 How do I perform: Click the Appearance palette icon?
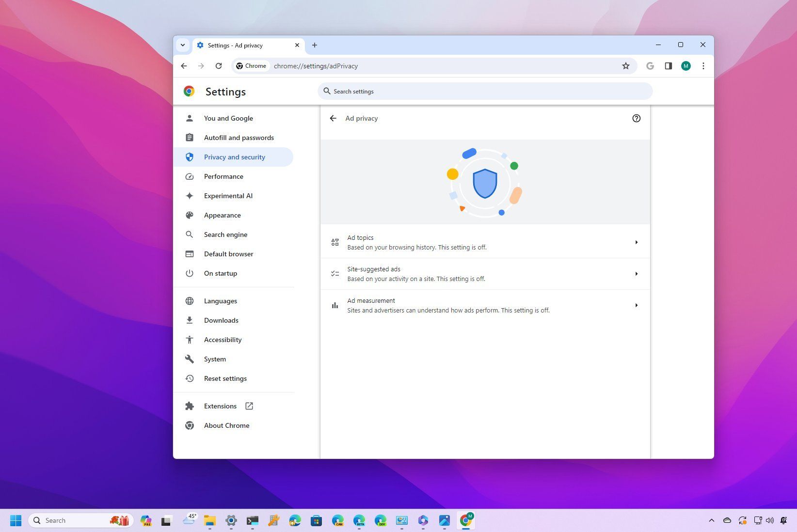coord(190,215)
